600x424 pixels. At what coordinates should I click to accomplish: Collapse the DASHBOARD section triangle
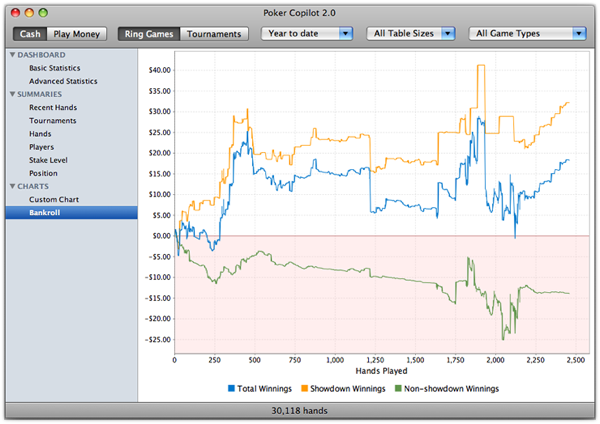click(13, 55)
